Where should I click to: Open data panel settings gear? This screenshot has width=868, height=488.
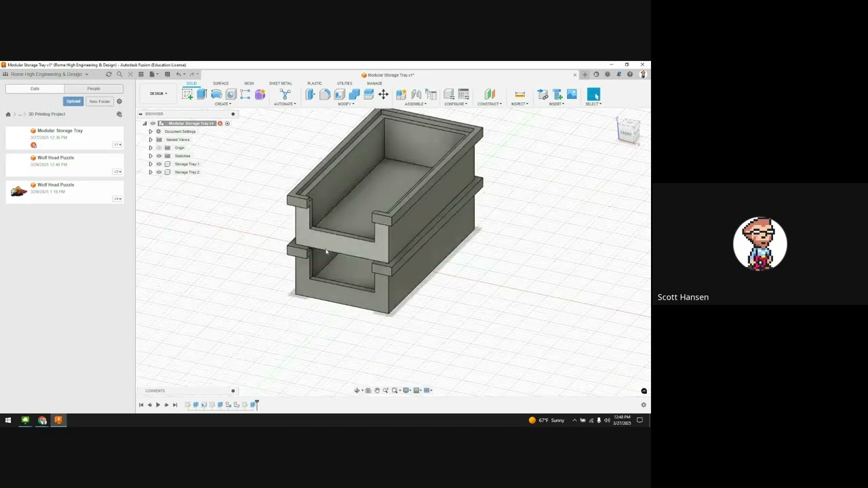(x=119, y=102)
